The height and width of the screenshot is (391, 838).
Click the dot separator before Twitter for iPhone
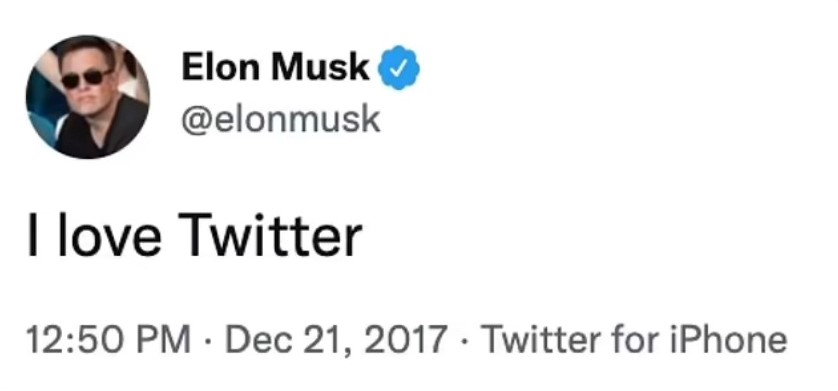(x=464, y=341)
